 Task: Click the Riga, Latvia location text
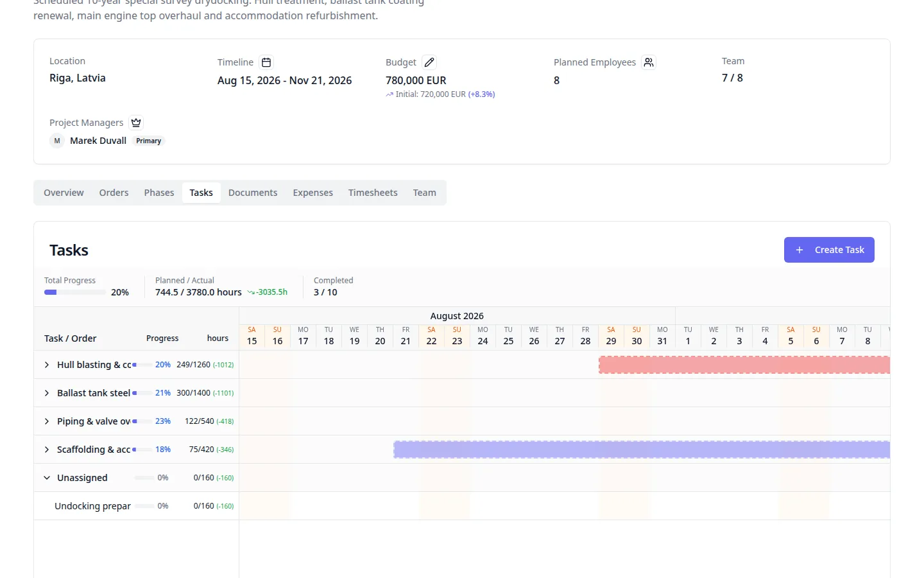78,78
